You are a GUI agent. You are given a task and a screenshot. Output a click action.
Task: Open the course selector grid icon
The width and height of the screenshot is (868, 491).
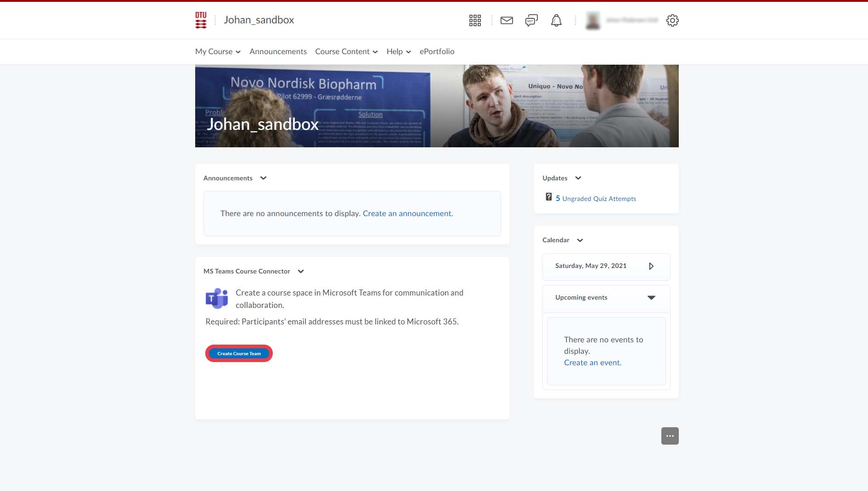point(475,20)
